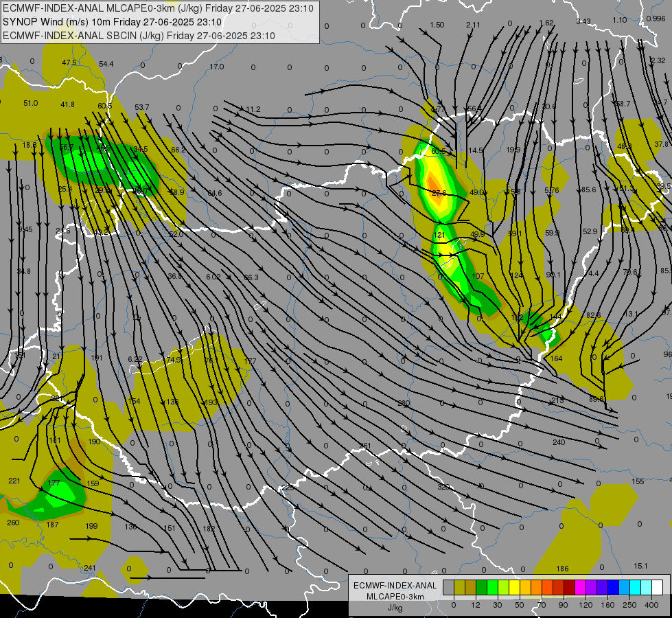This screenshot has height=618, width=672.
Task: Click the map value 74.9
Action: coord(174,360)
